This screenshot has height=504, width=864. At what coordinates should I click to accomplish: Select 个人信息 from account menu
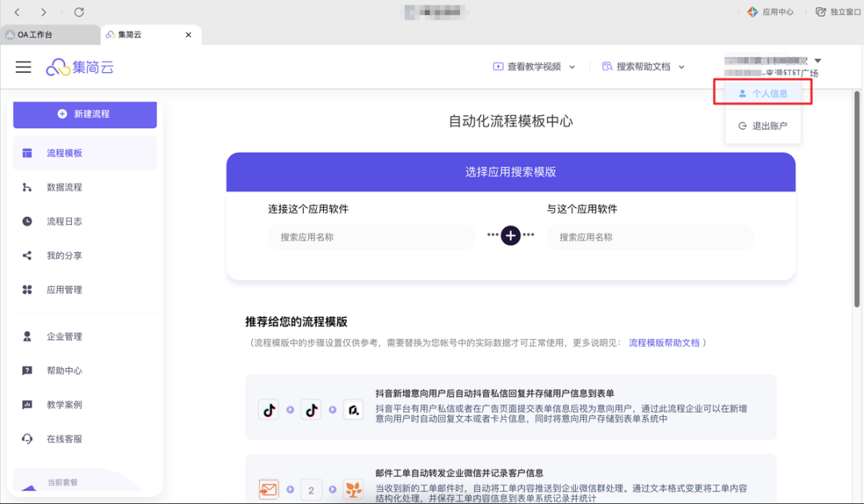point(763,94)
